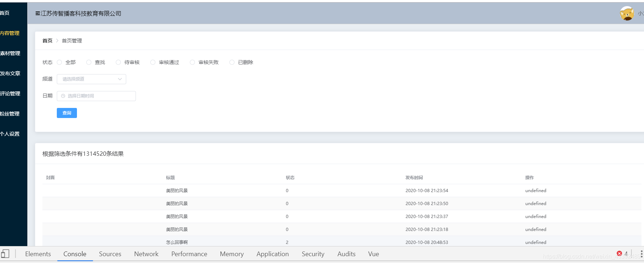
Task: Switch to the Sources DevTools tab
Action: [x=110, y=254]
